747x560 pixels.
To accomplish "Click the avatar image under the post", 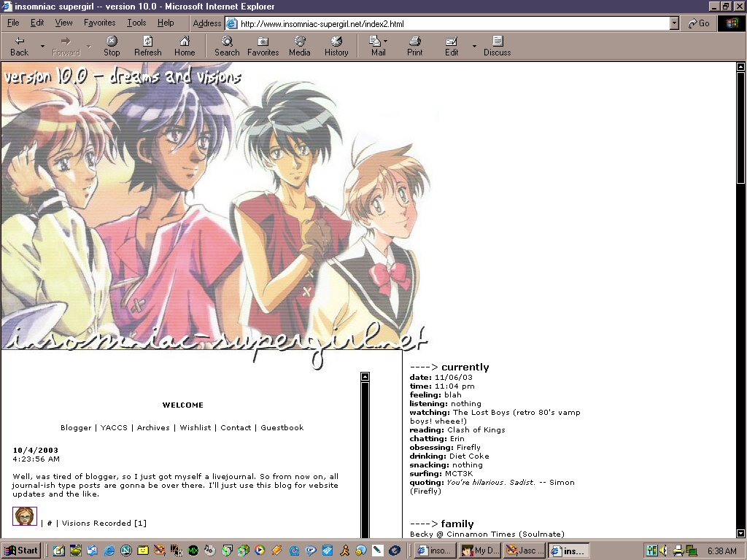I will click(x=25, y=516).
